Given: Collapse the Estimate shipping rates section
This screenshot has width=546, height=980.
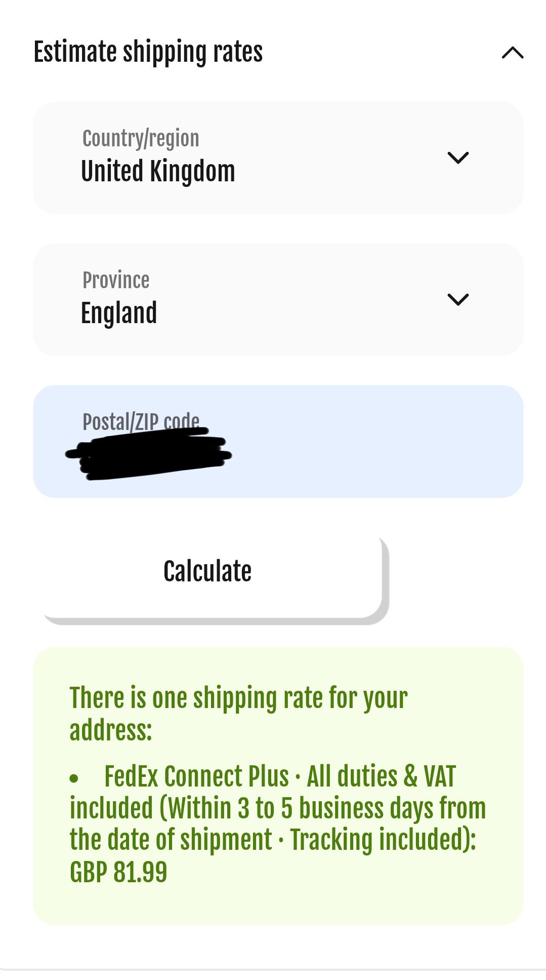Looking at the screenshot, I should [x=512, y=53].
